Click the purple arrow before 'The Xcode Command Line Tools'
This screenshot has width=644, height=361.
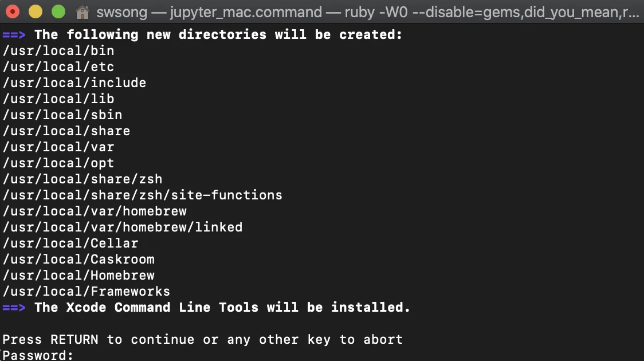point(14,308)
